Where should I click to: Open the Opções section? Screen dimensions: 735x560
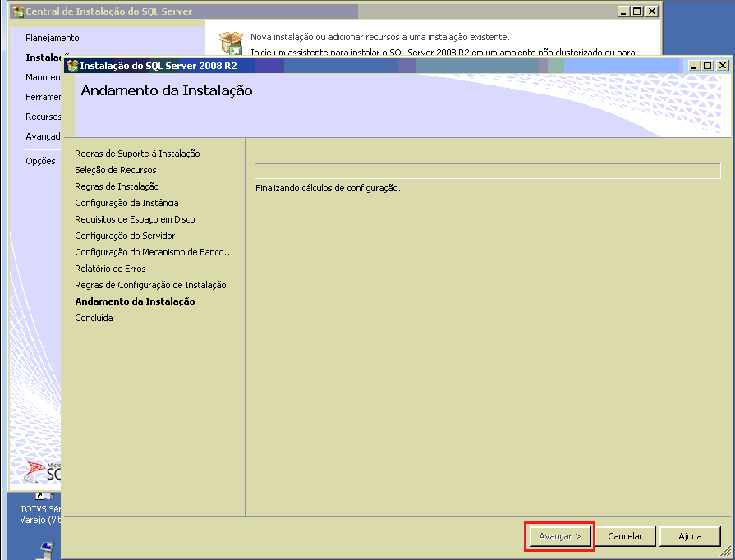coord(40,161)
